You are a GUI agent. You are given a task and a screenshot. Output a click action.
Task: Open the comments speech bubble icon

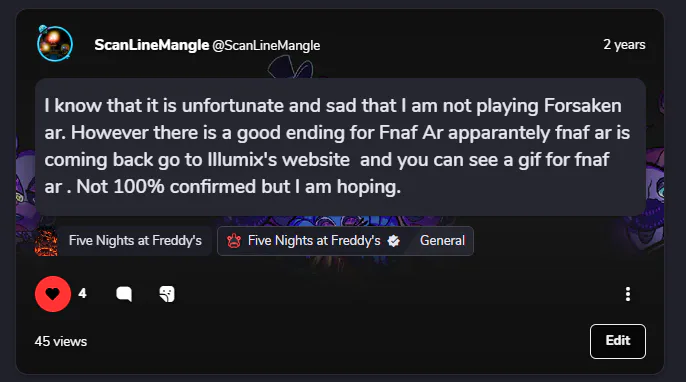(x=124, y=294)
